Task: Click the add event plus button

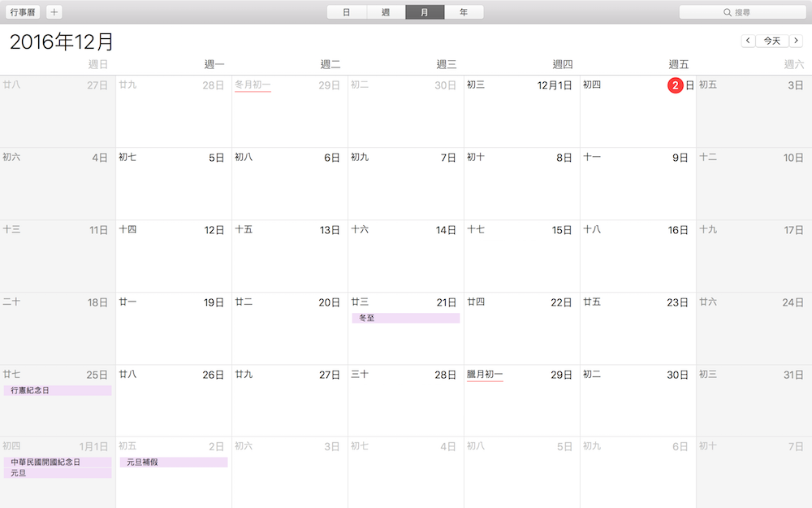Action: 54,12
